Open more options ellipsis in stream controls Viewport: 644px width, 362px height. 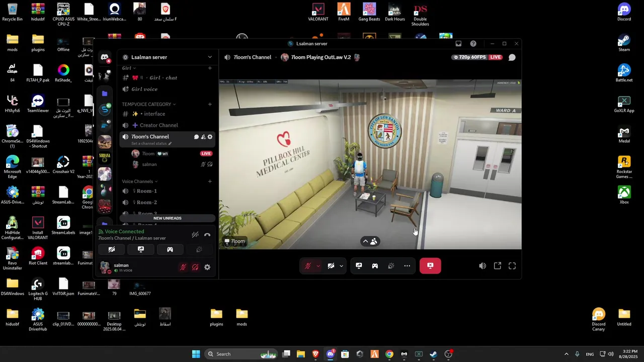407,266
